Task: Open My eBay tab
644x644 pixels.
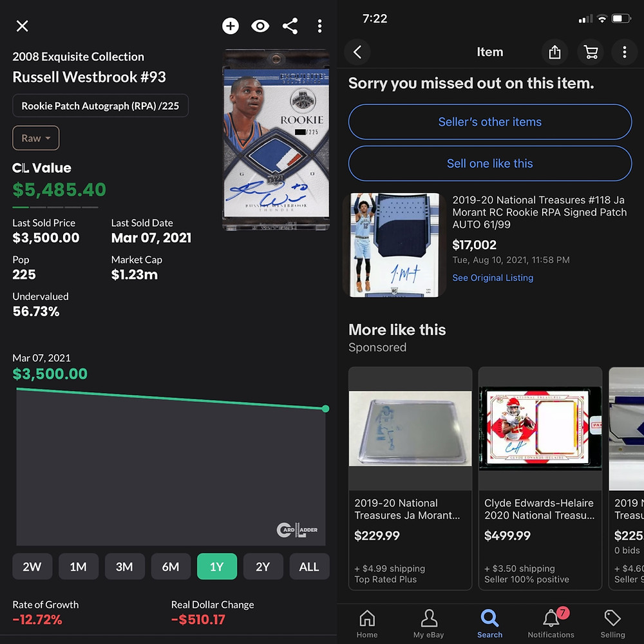Action: point(428,623)
